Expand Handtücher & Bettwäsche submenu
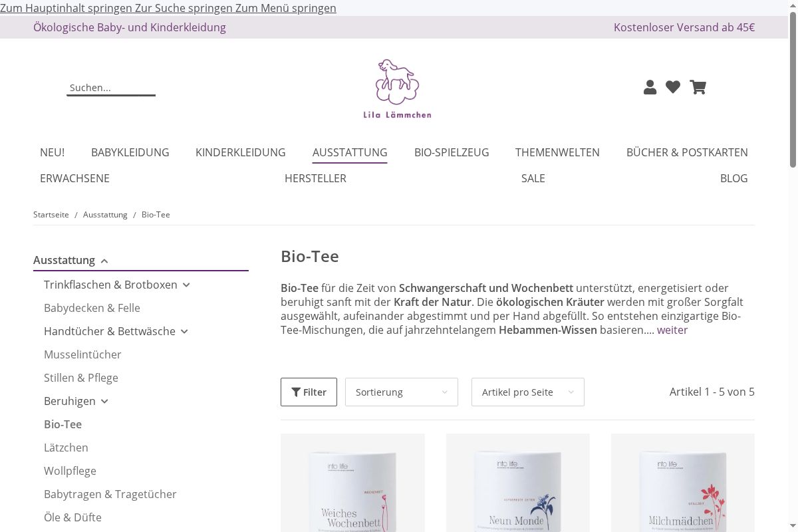 (x=184, y=331)
